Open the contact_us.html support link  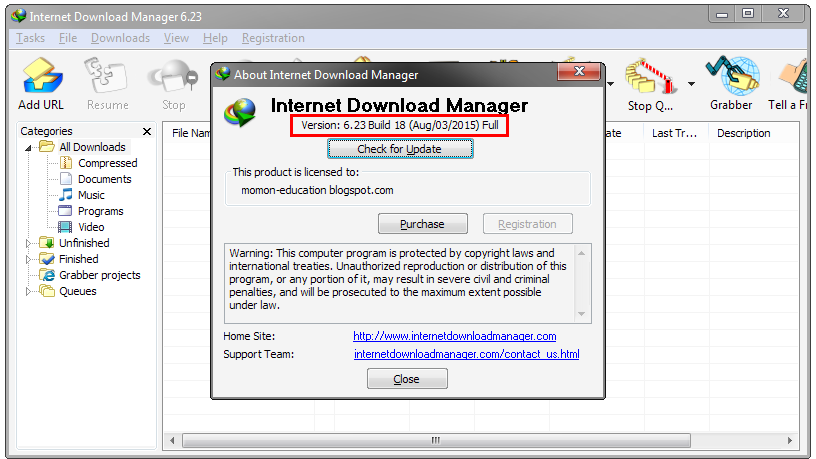tap(467, 354)
